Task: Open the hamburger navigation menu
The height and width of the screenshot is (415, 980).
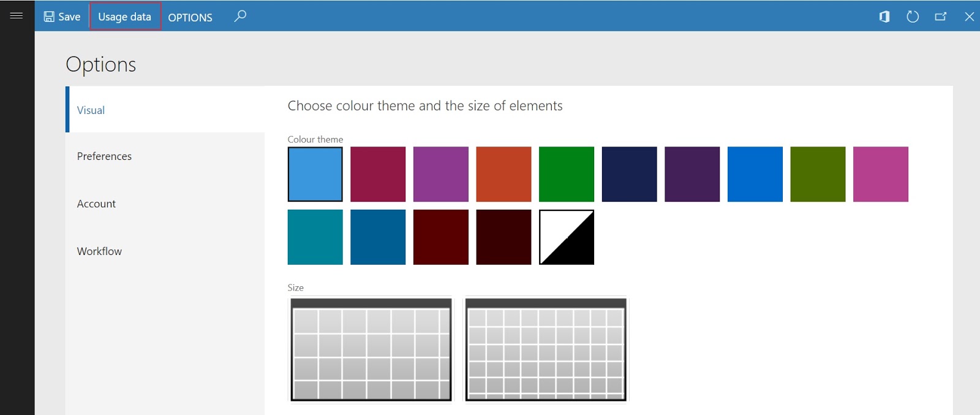Action: click(17, 15)
